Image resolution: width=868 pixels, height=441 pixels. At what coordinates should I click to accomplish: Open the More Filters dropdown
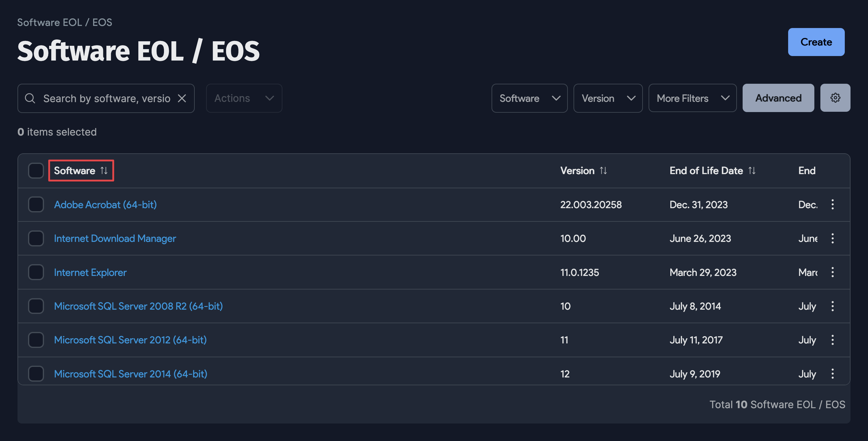692,98
